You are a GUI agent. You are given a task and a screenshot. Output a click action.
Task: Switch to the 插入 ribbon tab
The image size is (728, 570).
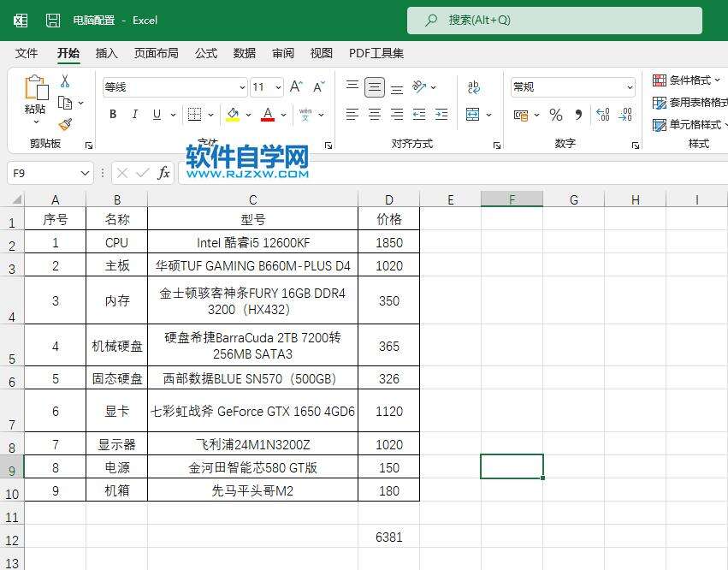pyautogui.click(x=106, y=53)
